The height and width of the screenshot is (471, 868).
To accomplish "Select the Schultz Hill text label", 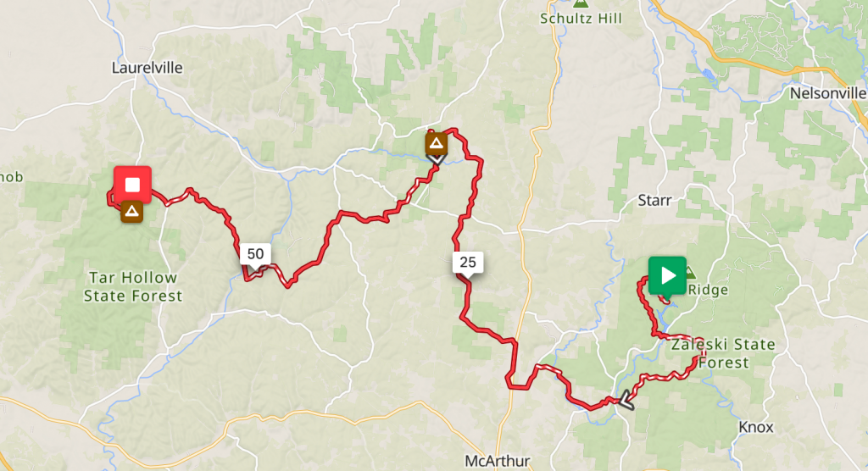I will pos(581,19).
